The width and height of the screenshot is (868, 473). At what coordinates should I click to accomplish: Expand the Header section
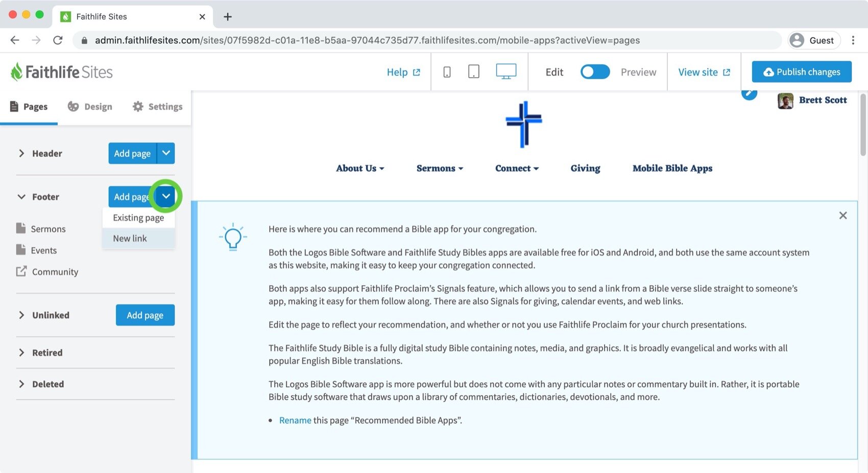tap(21, 153)
